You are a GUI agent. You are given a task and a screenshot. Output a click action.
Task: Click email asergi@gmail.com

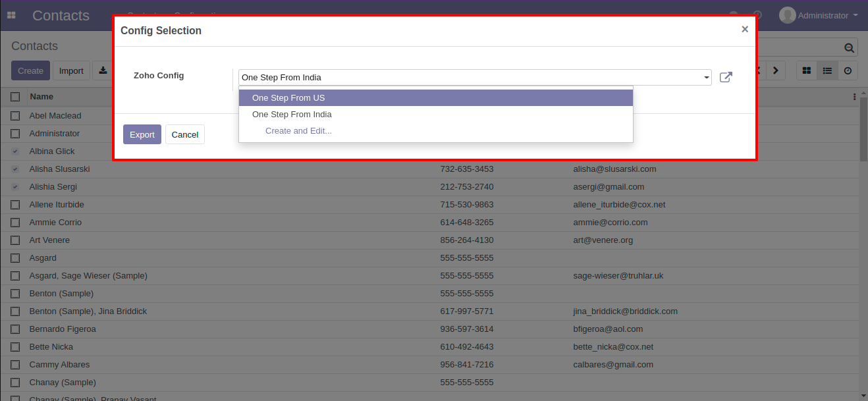[609, 187]
